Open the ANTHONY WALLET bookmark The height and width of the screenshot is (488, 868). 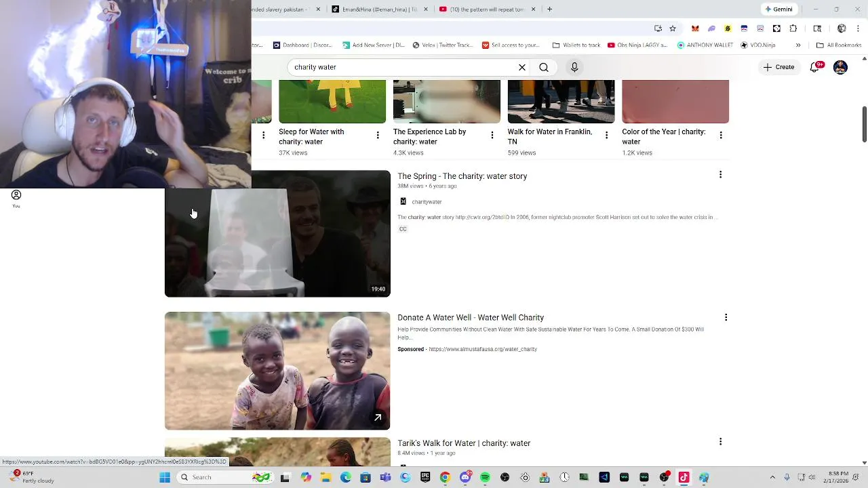point(705,45)
